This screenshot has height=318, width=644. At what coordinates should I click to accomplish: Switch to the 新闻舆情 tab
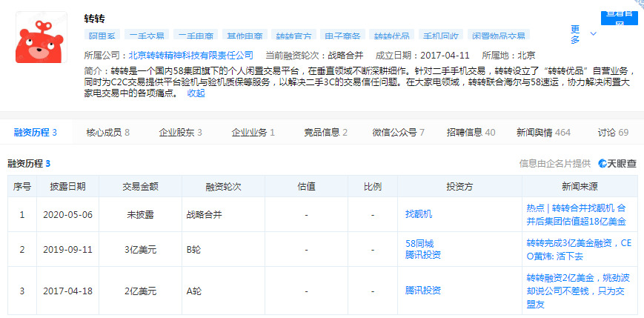543,132
